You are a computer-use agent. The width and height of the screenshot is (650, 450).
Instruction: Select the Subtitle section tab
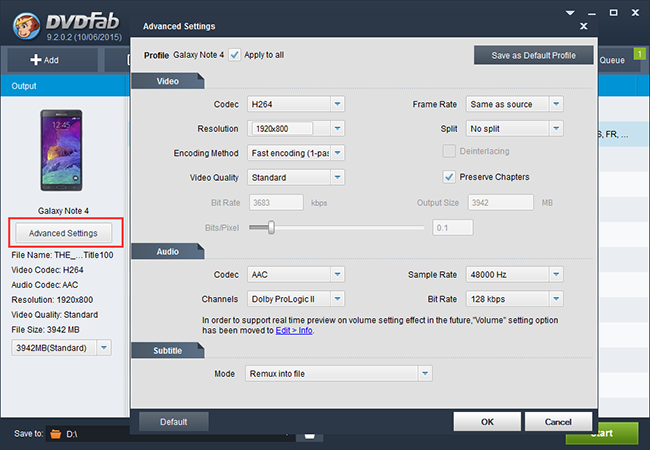click(167, 351)
